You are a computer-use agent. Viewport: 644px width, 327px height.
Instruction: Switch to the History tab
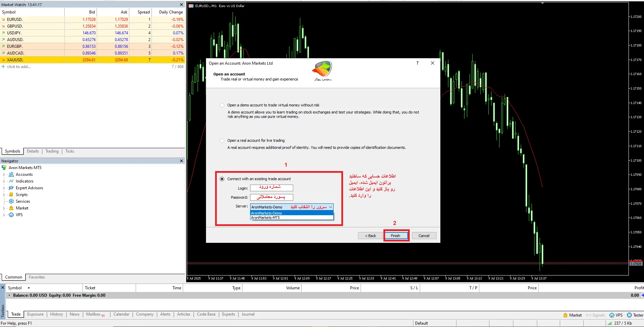pos(56,314)
